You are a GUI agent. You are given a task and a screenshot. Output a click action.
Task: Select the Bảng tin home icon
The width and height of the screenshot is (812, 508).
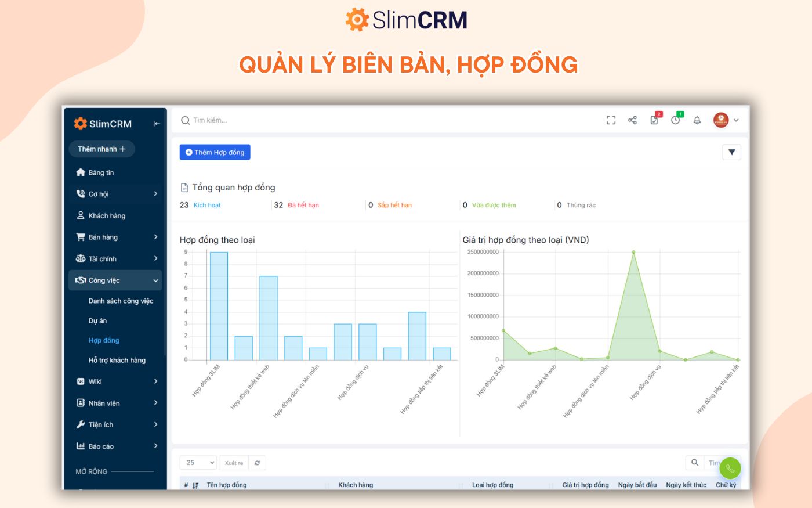81,172
